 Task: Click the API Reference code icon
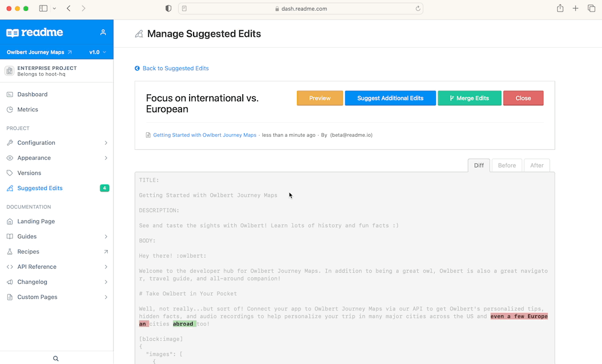click(x=10, y=267)
